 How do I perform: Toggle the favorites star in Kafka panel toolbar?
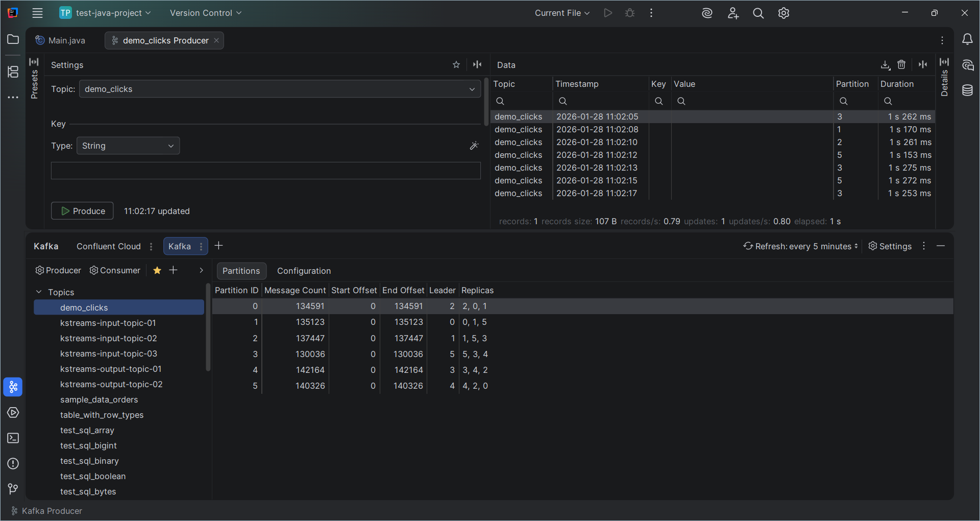[x=157, y=271]
